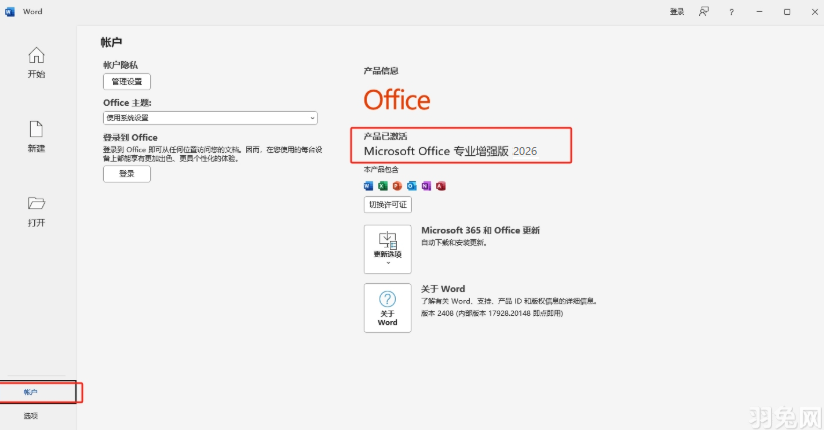Click the PowerPoint product icon
Viewport: 824px width, 430px height.
pyautogui.click(x=396, y=186)
